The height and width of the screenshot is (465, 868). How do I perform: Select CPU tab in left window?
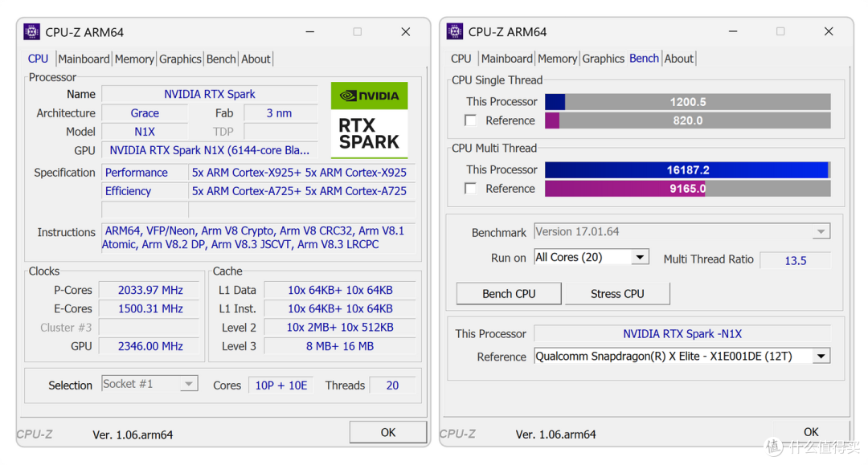(39, 59)
